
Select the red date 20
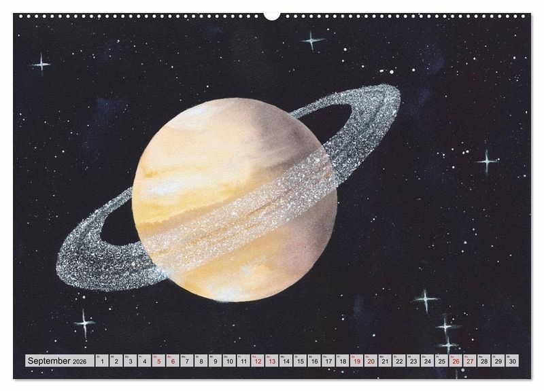pos(371,361)
